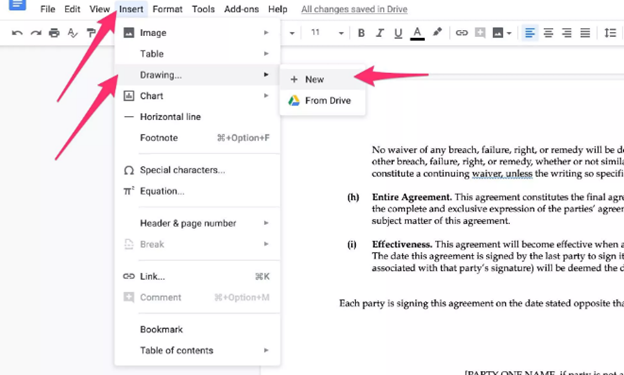This screenshot has width=624, height=375.
Task: Open the Edit menu
Action: [x=72, y=9]
